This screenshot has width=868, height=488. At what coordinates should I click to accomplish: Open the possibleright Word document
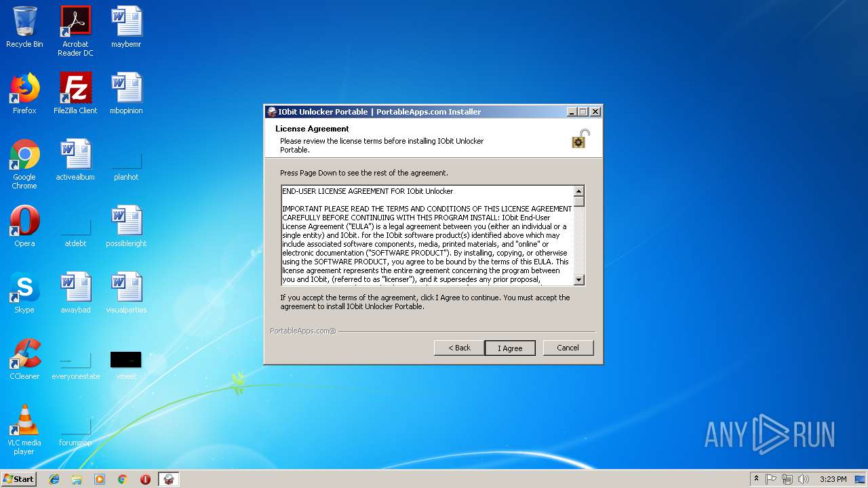point(126,226)
